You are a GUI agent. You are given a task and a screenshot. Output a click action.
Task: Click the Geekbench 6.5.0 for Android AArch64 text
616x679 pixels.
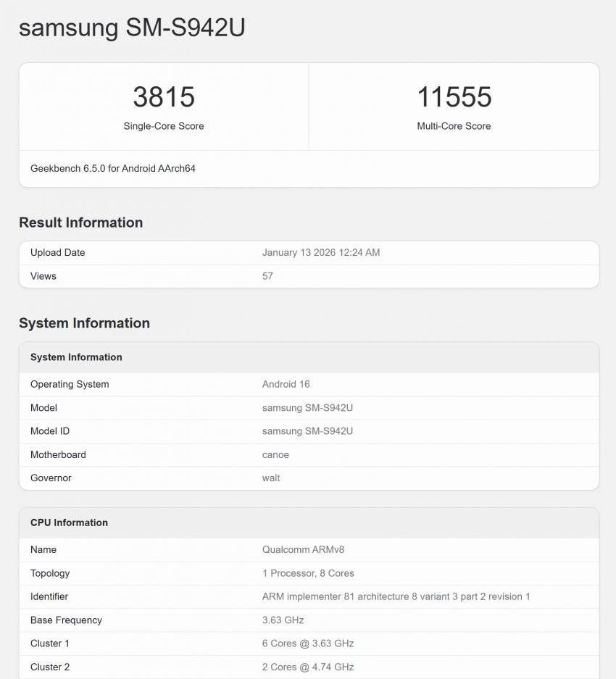coord(112,168)
